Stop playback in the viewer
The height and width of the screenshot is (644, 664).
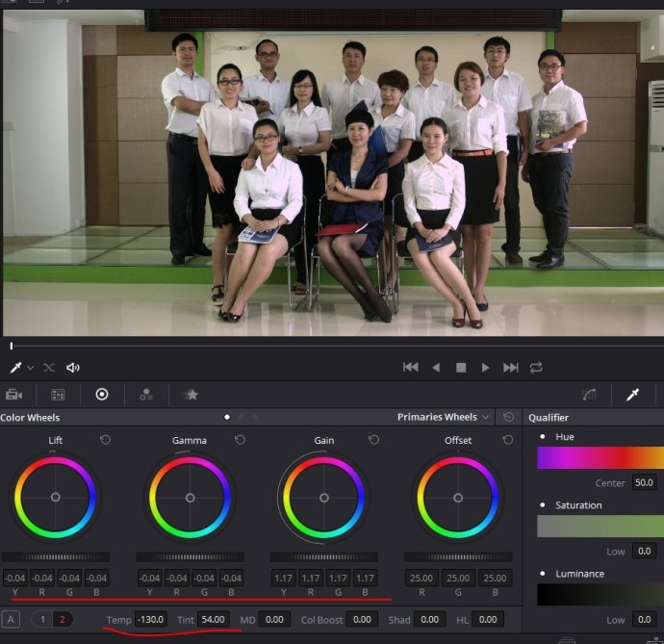pos(461,368)
